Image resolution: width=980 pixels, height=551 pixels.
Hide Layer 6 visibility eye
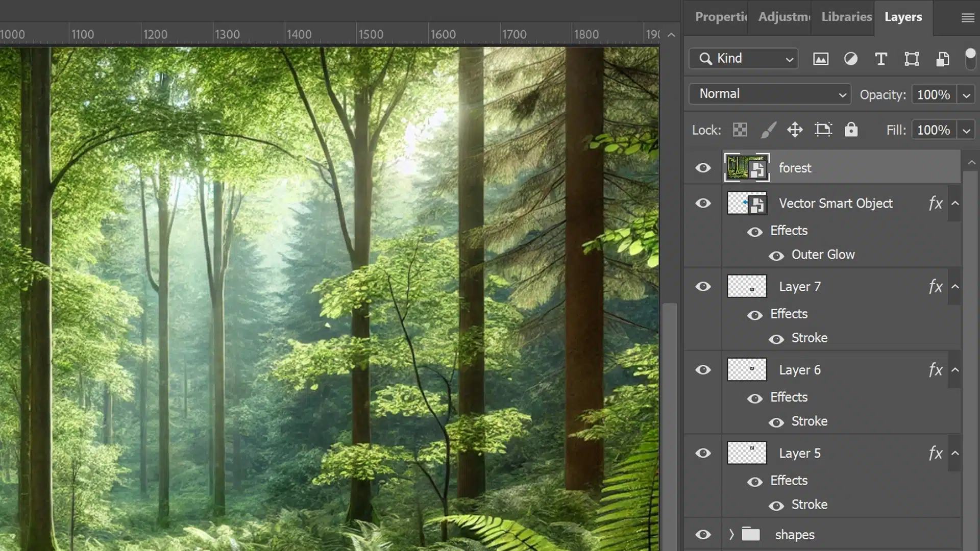coord(703,370)
